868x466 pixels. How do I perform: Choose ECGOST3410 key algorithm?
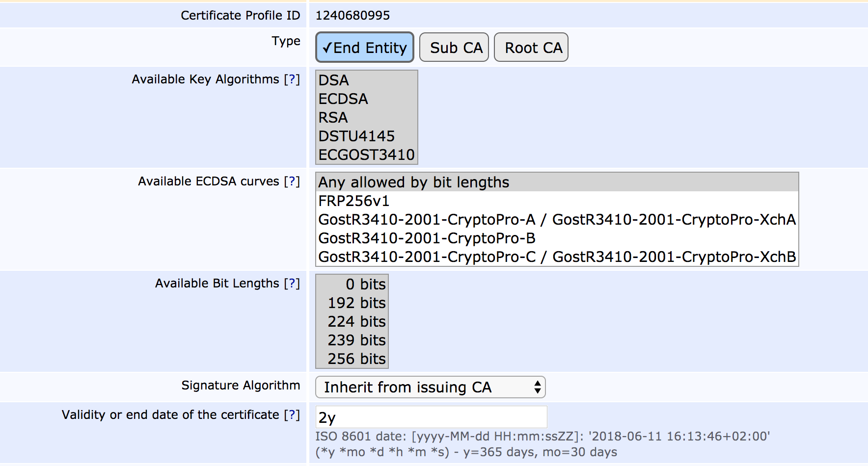(x=366, y=155)
